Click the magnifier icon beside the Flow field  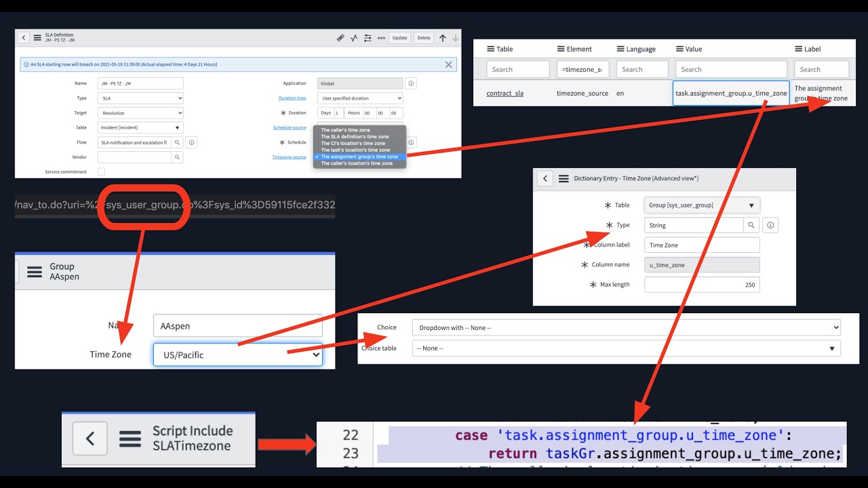click(x=177, y=142)
